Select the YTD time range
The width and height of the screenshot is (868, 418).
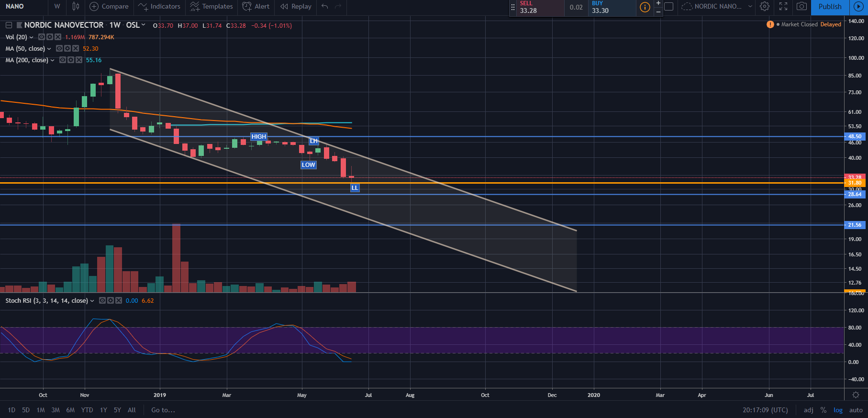click(x=87, y=410)
